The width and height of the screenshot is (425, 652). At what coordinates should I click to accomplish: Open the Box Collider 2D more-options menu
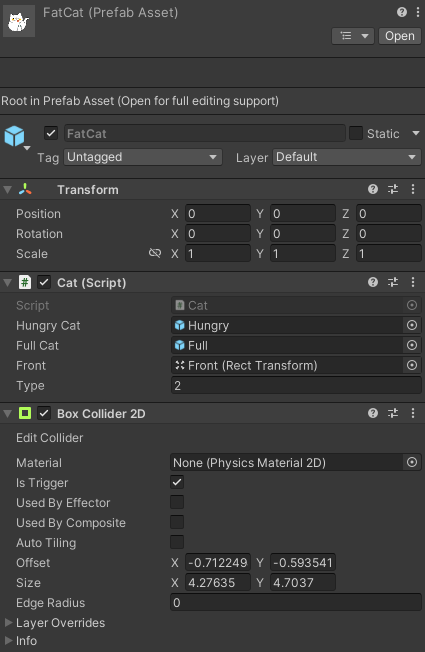point(413,413)
